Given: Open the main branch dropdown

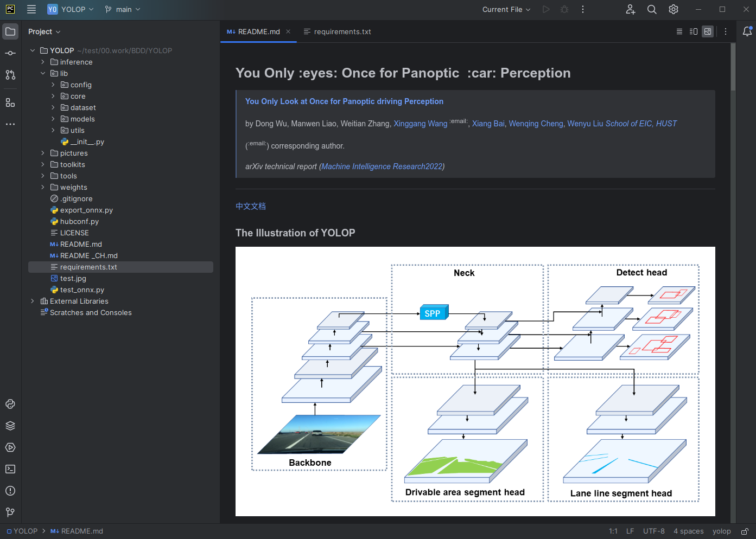Looking at the screenshot, I should coord(123,9).
